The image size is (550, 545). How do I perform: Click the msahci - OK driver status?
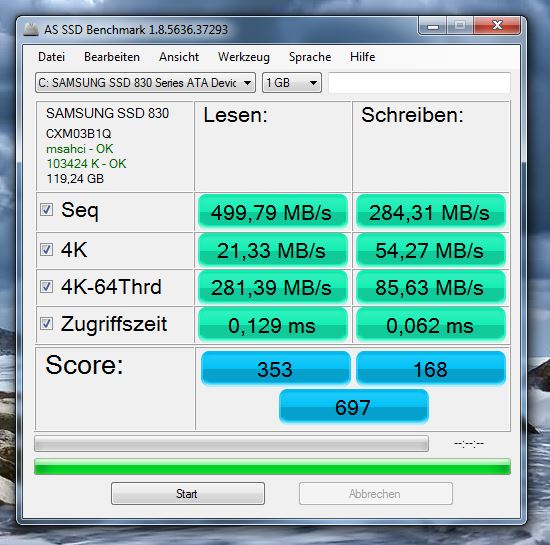[80, 149]
